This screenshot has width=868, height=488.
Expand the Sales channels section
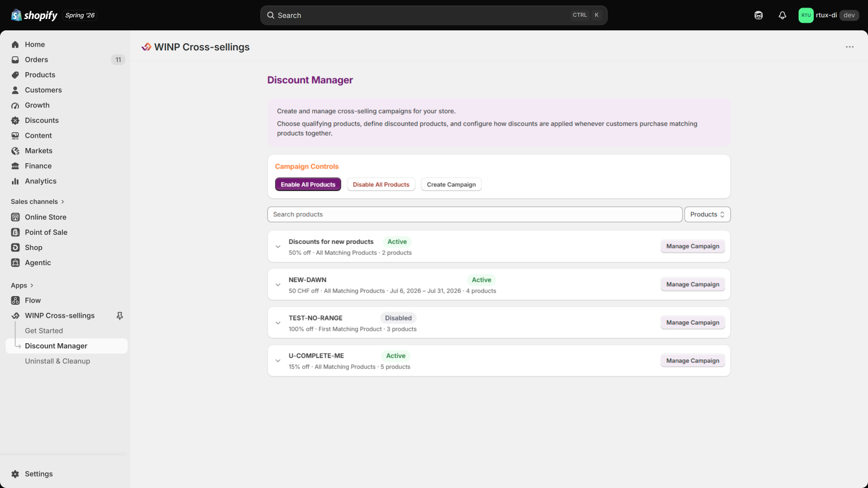point(37,202)
